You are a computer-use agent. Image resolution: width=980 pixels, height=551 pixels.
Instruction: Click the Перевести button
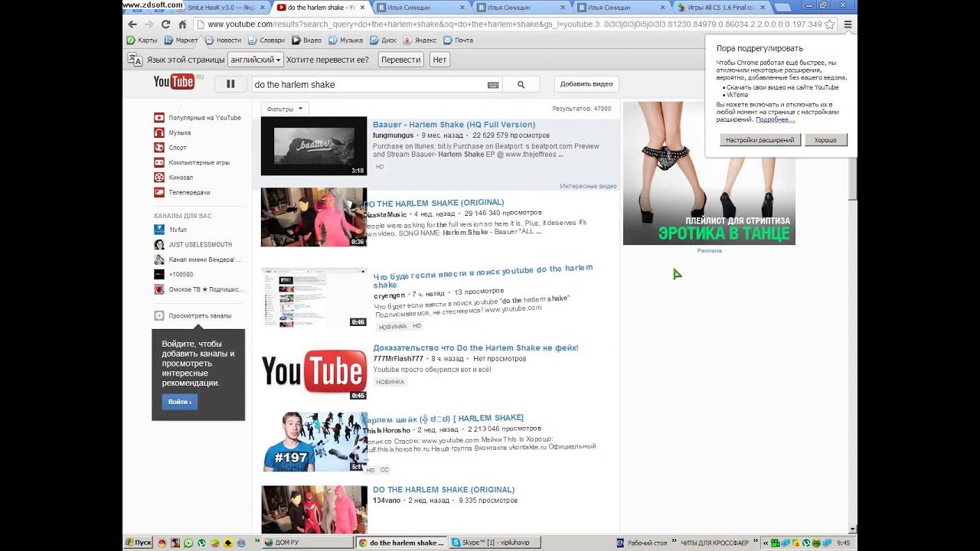pyautogui.click(x=400, y=60)
